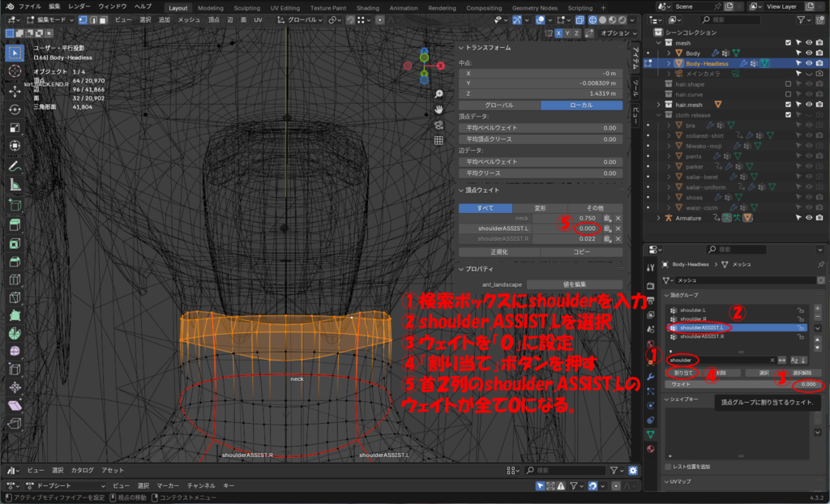
Task: Select the 3D Cursor tool
Action: click(15, 71)
